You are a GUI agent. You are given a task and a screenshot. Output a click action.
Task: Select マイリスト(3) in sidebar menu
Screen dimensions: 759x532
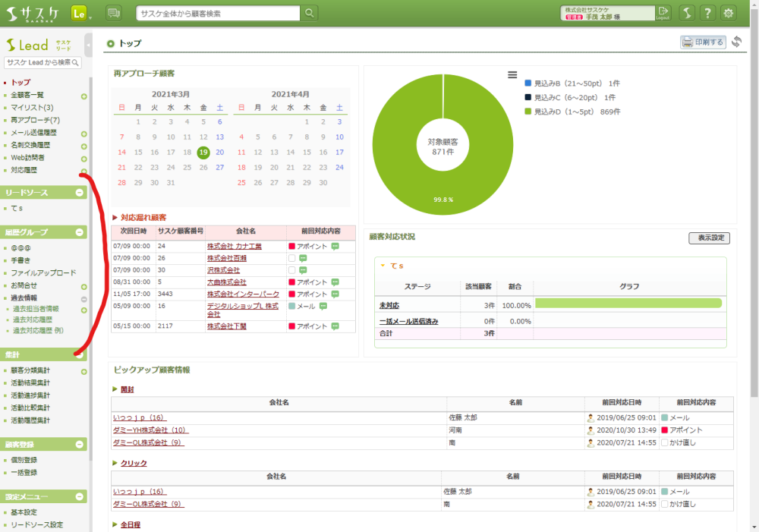(32, 109)
